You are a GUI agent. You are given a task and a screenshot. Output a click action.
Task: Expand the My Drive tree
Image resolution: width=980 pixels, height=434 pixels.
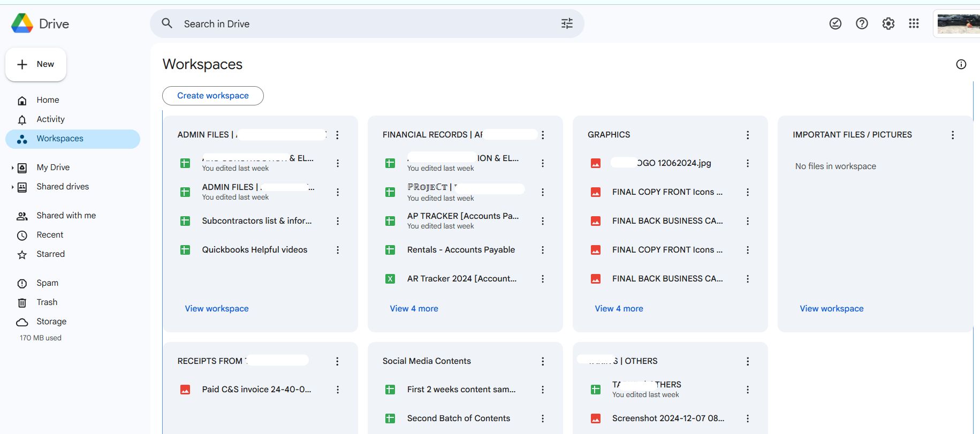coord(12,168)
